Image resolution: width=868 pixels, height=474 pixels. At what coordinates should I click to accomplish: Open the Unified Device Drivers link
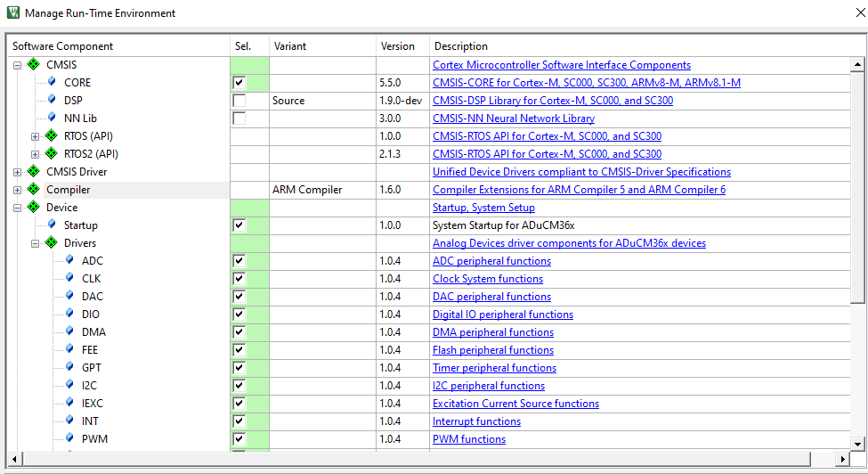[x=581, y=172]
